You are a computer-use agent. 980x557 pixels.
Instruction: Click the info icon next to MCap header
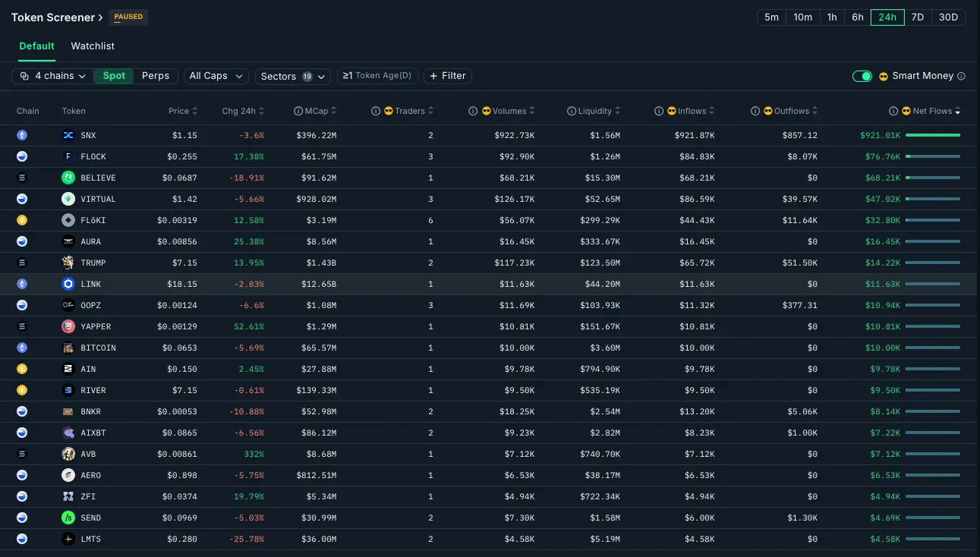click(x=298, y=111)
